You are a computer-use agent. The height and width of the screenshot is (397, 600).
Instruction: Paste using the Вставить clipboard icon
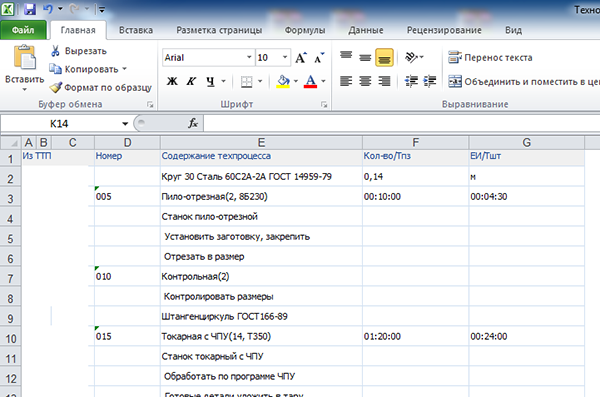click(24, 57)
